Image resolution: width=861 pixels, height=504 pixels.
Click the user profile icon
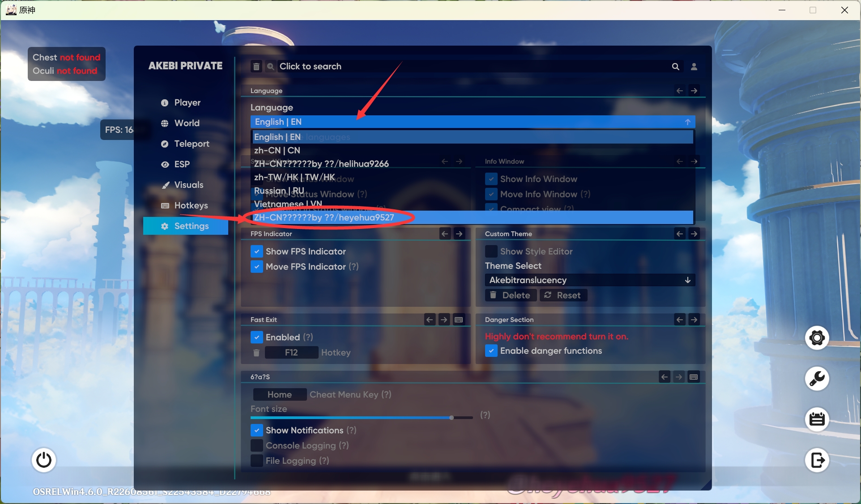pyautogui.click(x=694, y=67)
